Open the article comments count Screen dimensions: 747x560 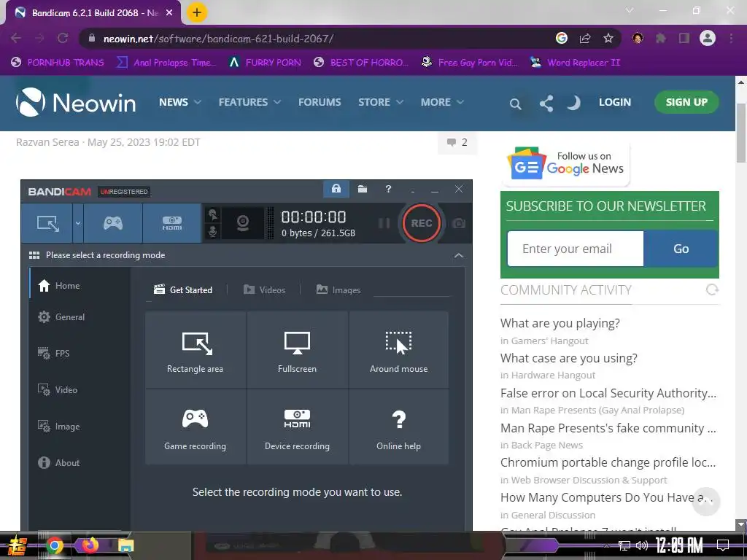(457, 142)
